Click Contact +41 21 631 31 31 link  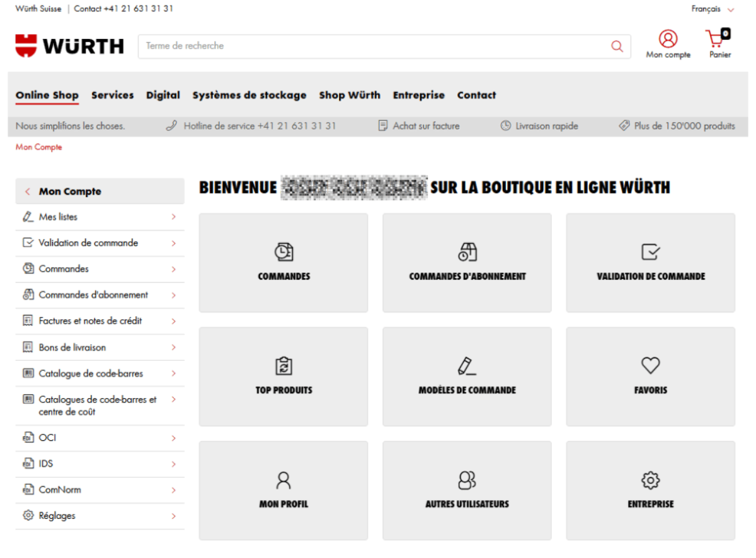click(x=123, y=9)
